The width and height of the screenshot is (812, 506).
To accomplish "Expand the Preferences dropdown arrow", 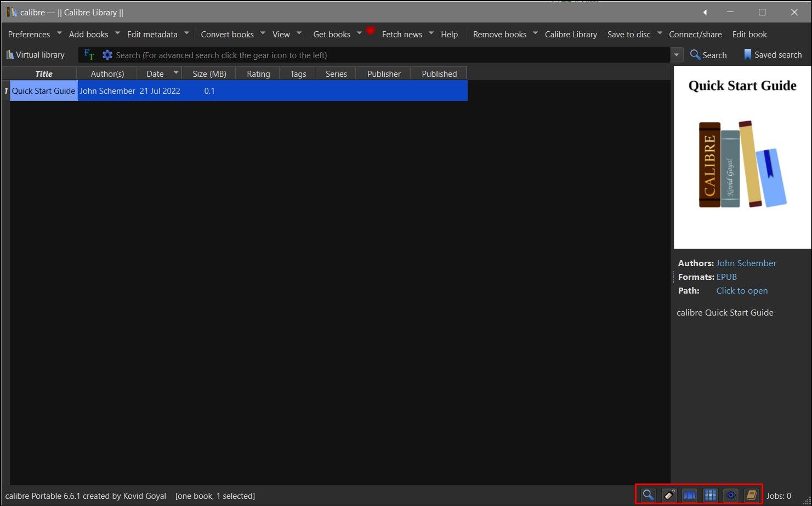I will point(59,33).
